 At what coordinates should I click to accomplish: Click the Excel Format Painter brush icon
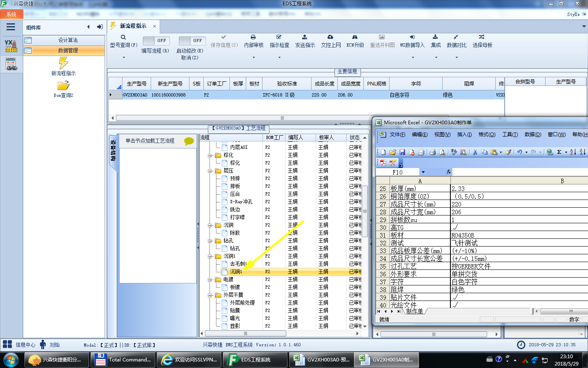(x=508, y=152)
